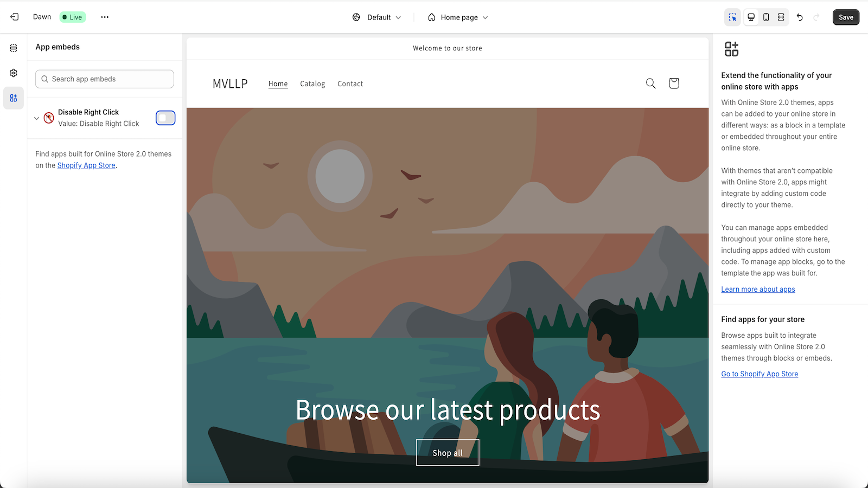Open the Theme settings gear icon
Image resolution: width=868 pixels, height=488 pixels.
pyautogui.click(x=14, y=73)
